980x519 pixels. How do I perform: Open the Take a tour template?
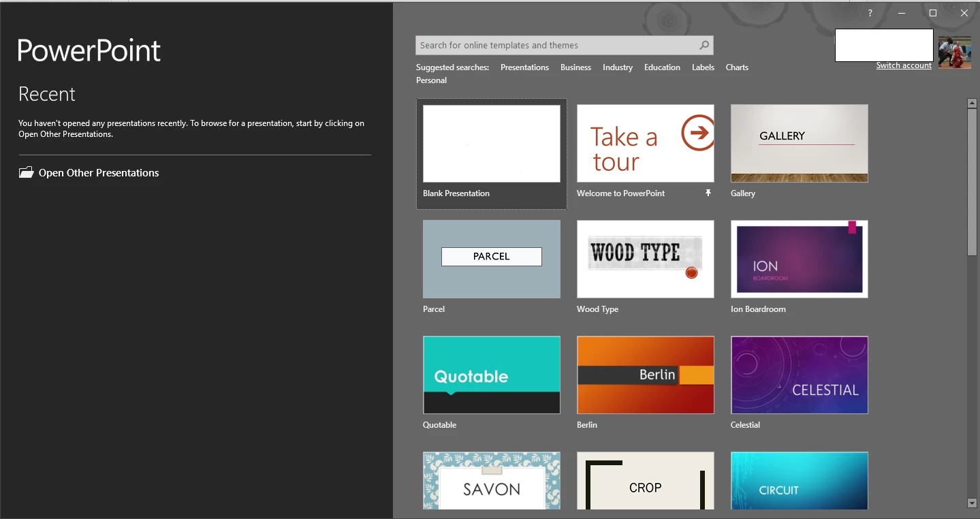(x=646, y=143)
